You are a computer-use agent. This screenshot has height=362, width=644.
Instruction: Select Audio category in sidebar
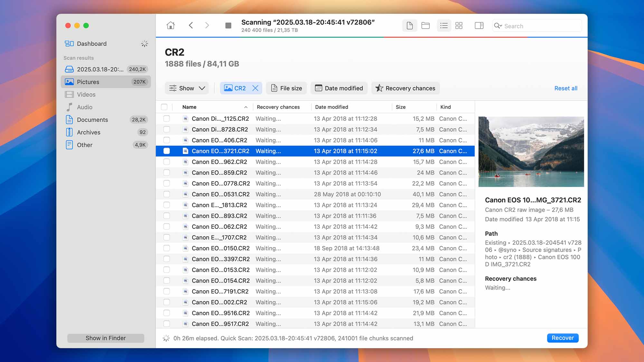coord(106,107)
